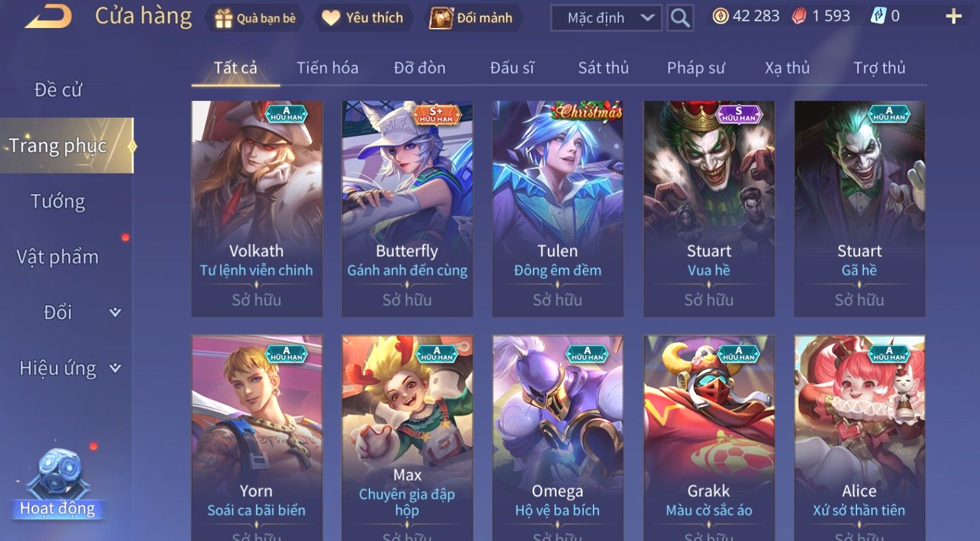Image resolution: width=980 pixels, height=541 pixels.
Task: Open the Vật phẩm sidebar menu
Action: pyautogui.click(x=58, y=257)
